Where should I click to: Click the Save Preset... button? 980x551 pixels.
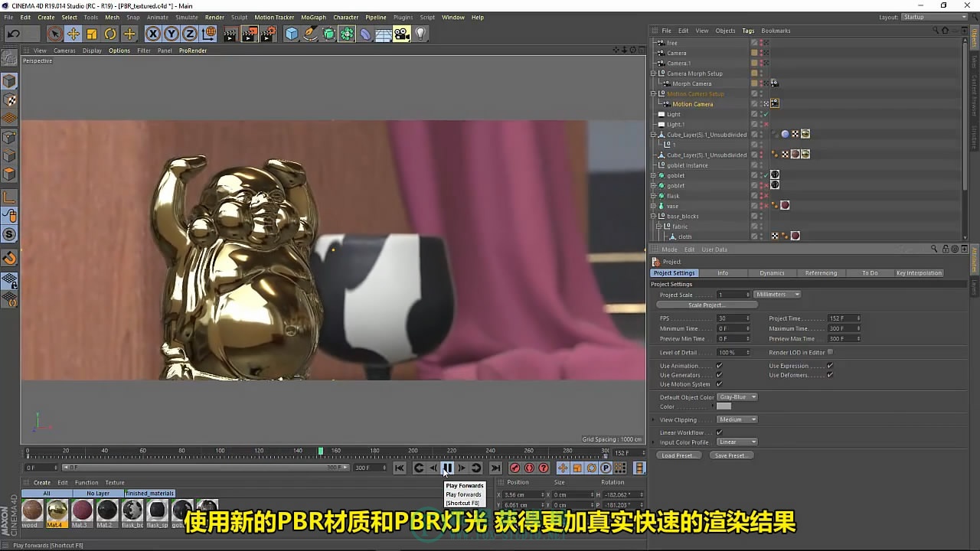[x=731, y=455]
